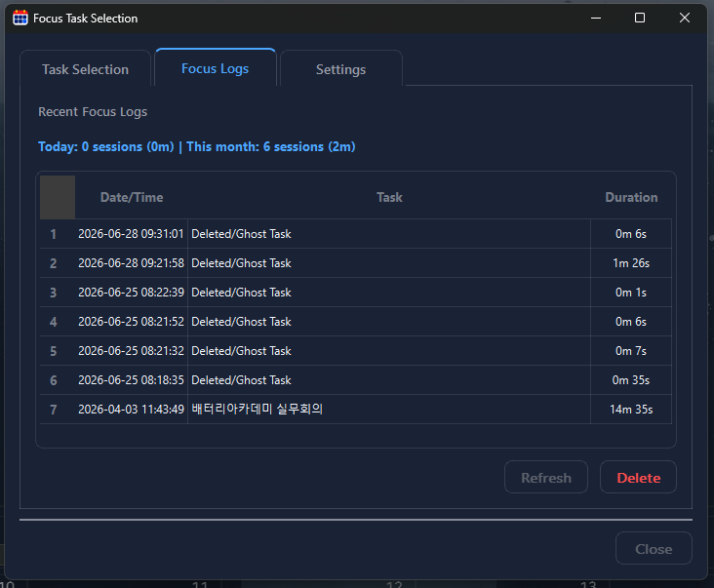Click the 0m 7s duration cell
This screenshot has width=714, height=588.
pos(631,351)
